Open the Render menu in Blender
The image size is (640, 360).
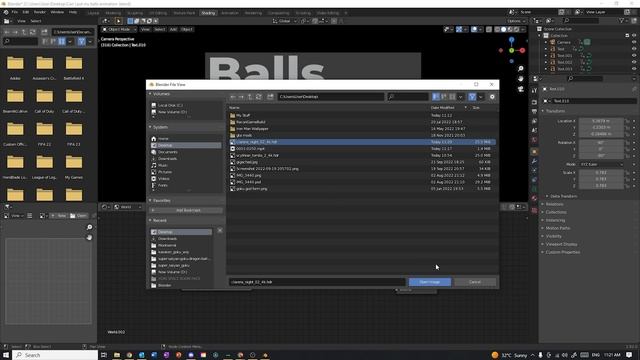click(x=40, y=12)
